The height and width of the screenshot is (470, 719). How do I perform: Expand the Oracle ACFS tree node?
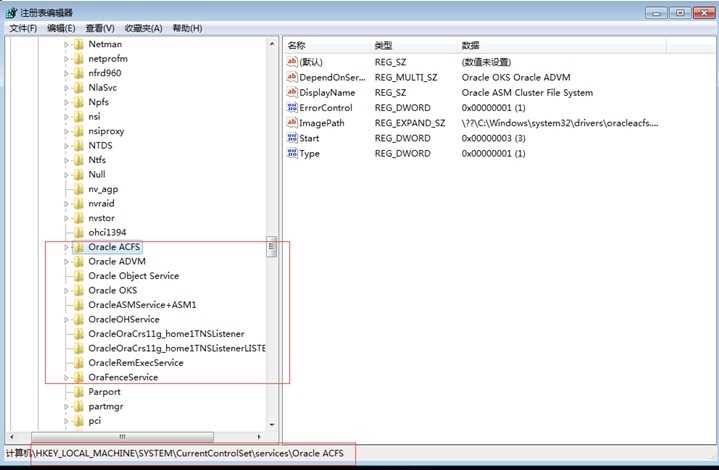(66, 247)
